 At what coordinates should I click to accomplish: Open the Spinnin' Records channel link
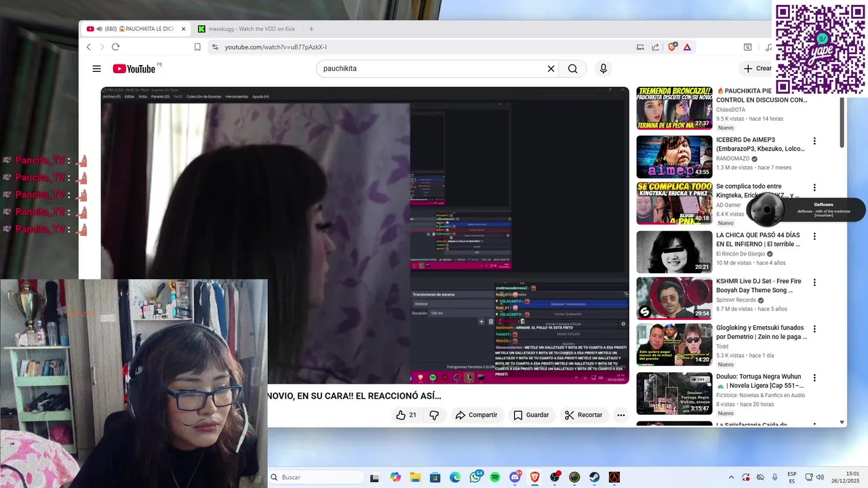click(x=736, y=300)
